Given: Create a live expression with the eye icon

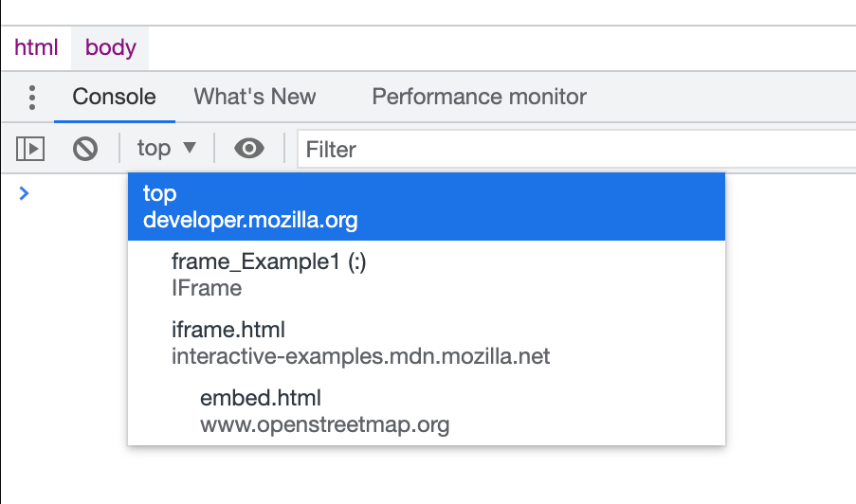Looking at the screenshot, I should click(x=248, y=148).
